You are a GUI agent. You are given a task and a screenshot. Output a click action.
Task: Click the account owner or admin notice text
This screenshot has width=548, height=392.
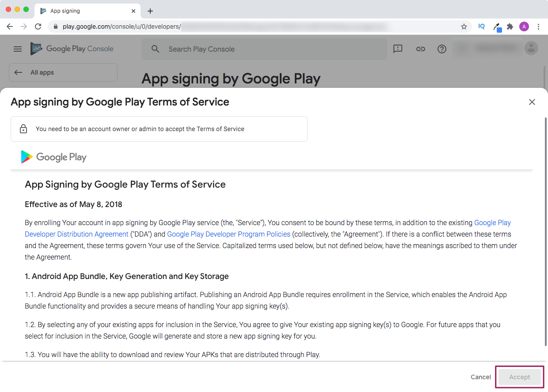point(140,129)
